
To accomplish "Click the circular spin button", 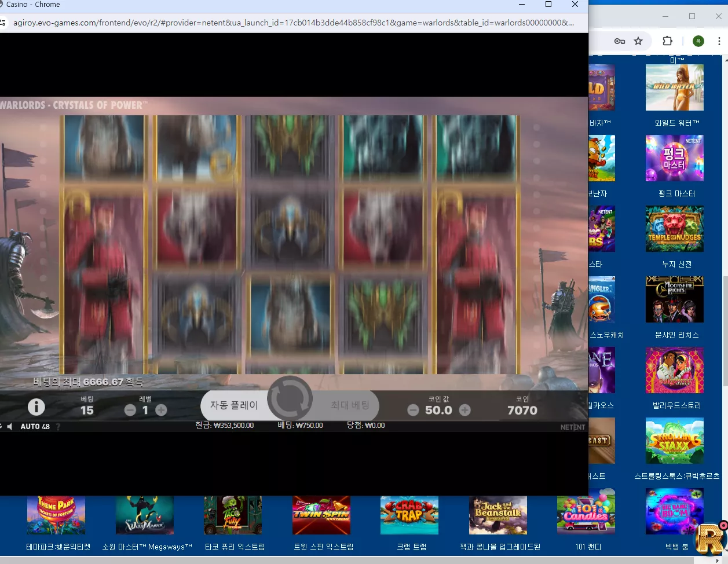I will (x=289, y=399).
